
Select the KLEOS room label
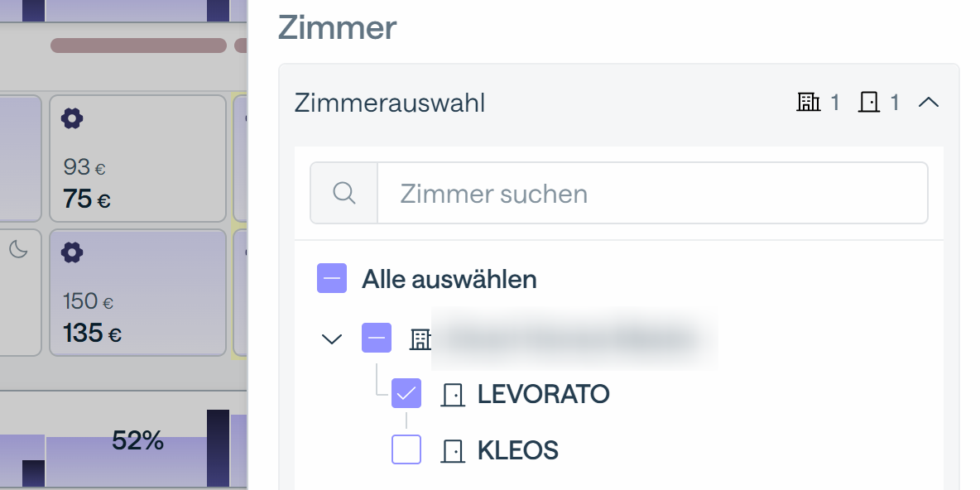pos(517,451)
